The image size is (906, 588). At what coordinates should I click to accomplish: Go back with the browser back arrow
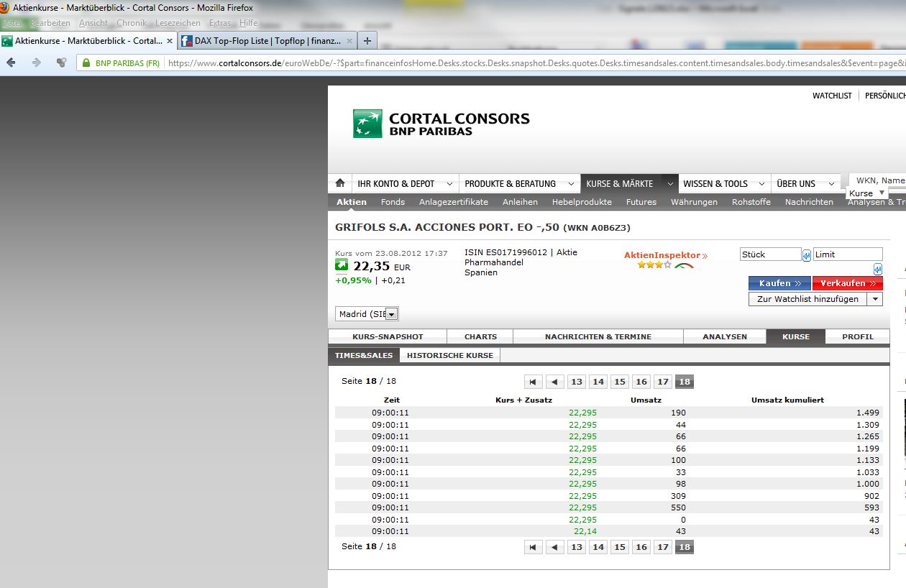[11, 63]
